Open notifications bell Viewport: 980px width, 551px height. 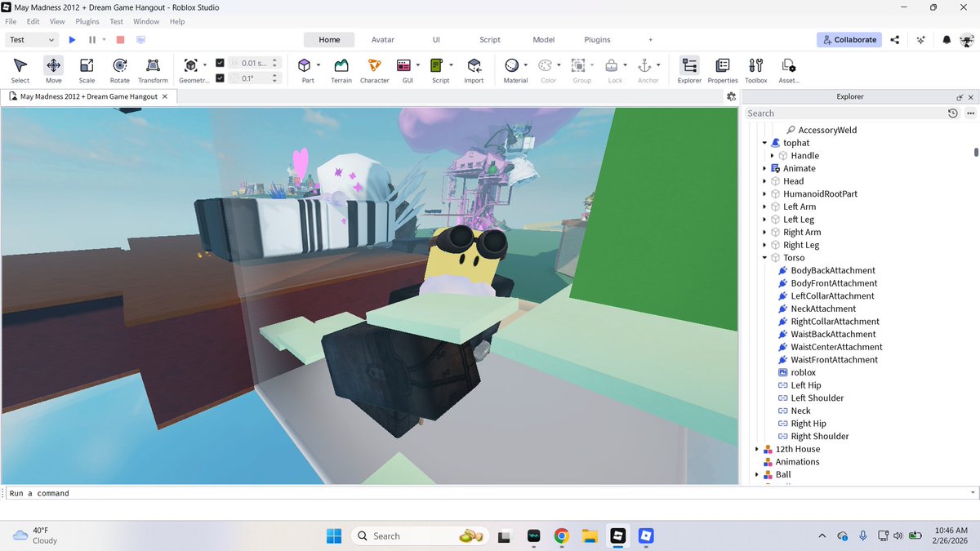[x=947, y=39]
